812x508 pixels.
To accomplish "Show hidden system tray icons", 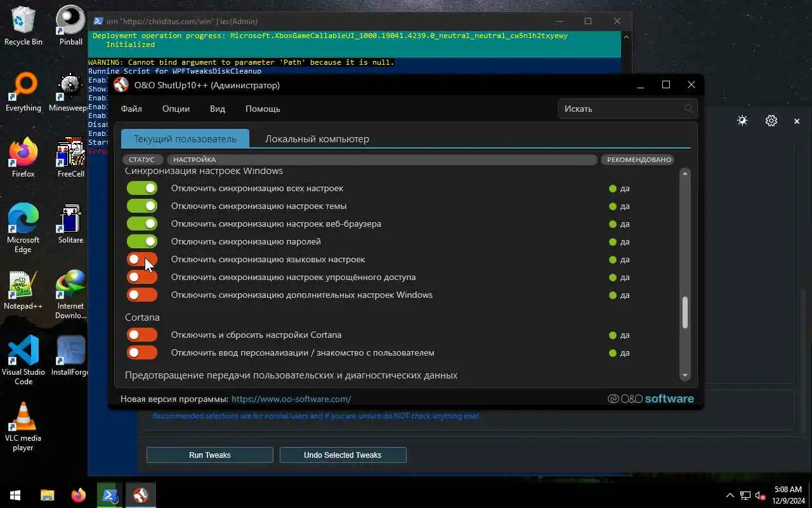I will click(x=730, y=495).
